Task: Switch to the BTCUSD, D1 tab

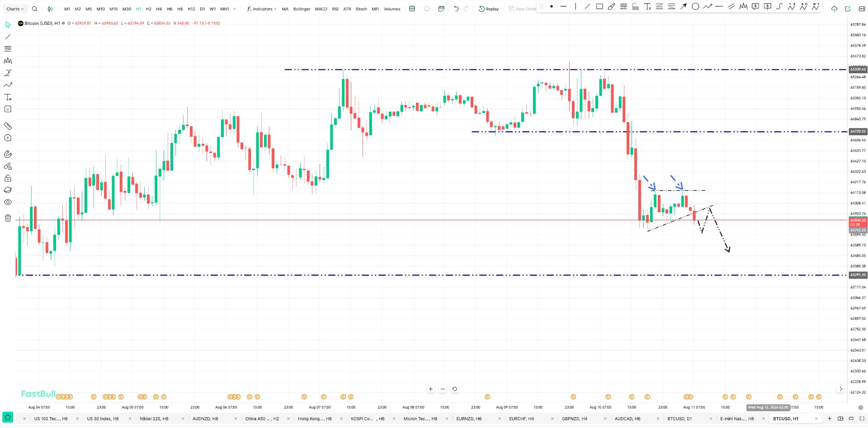Action: pos(679,419)
